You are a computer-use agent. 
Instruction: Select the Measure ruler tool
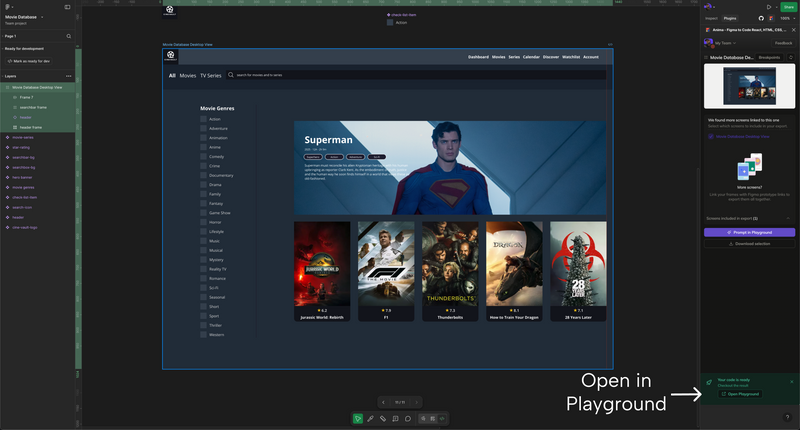point(383,419)
